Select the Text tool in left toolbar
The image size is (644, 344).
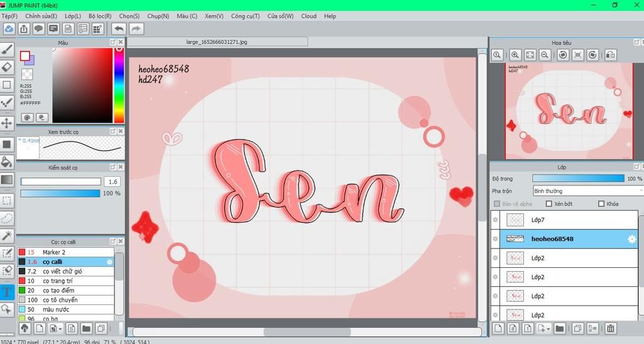[x=7, y=292]
